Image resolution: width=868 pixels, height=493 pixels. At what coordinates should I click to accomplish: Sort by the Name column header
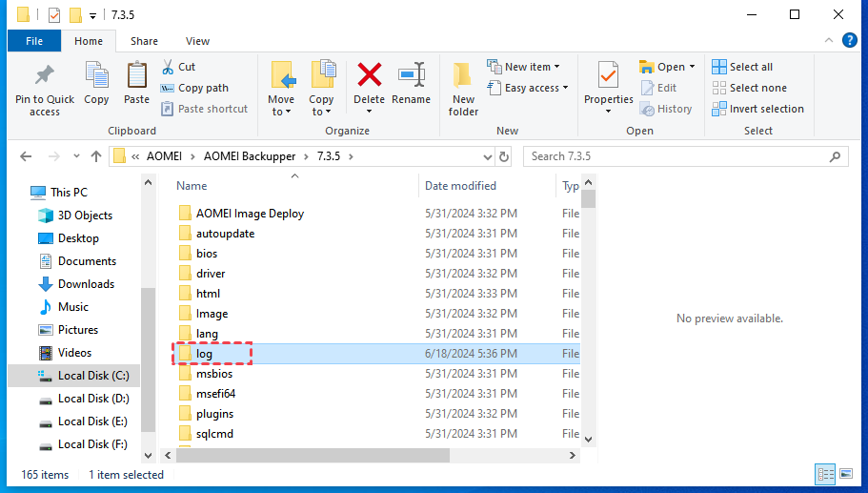tap(192, 186)
